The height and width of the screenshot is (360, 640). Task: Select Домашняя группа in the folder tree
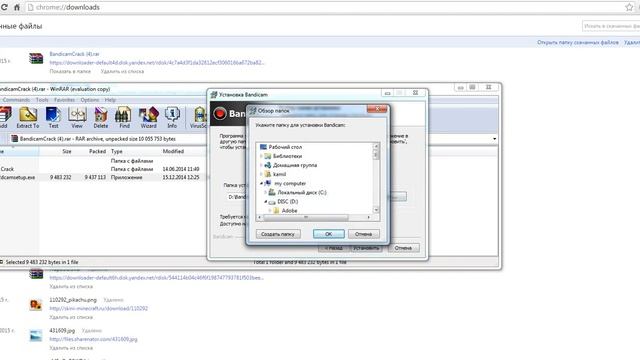point(295,165)
